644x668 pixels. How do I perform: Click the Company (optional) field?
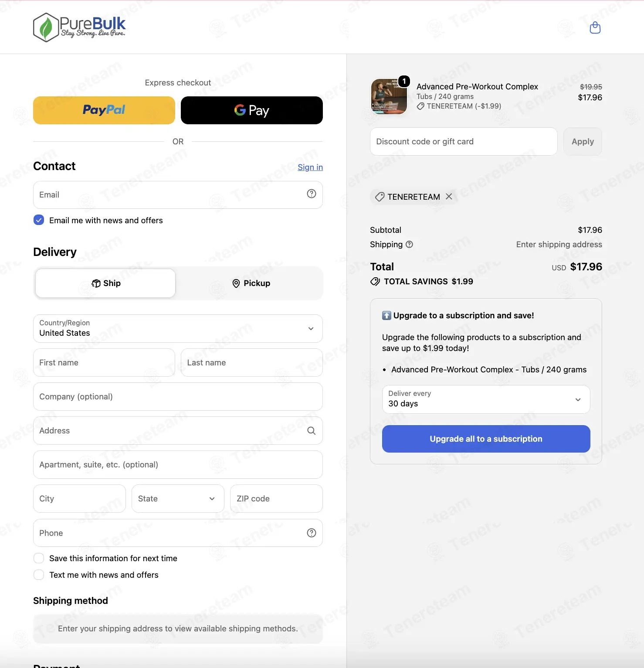point(178,396)
